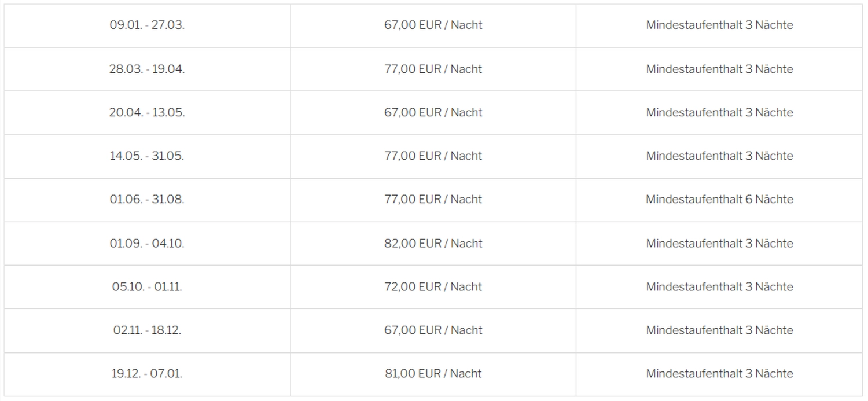
Task: Click the price in the 01.06. - 31.08. row
Action: (433, 200)
